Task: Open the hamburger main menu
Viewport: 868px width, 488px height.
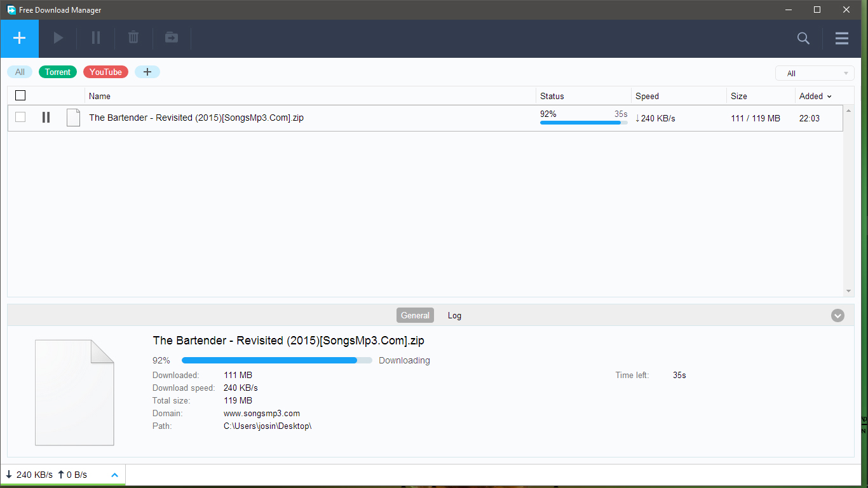Action: (842, 39)
